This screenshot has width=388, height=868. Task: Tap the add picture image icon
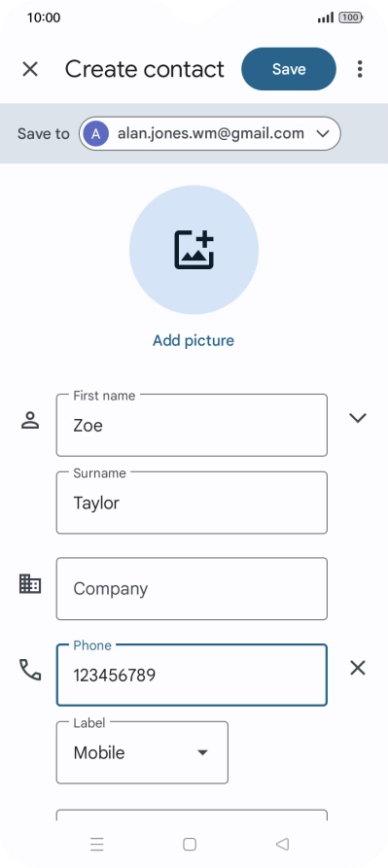coord(194,250)
